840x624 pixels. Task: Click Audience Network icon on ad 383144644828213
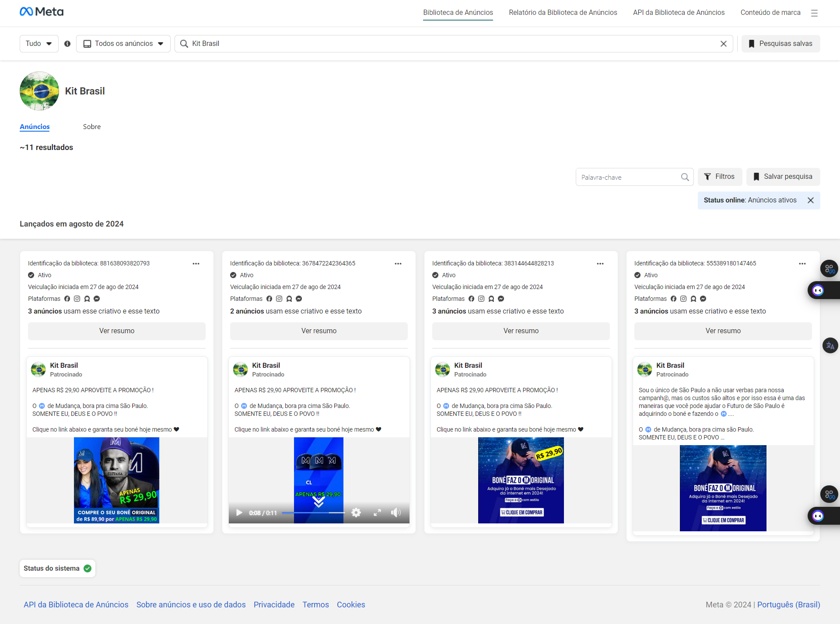(491, 299)
